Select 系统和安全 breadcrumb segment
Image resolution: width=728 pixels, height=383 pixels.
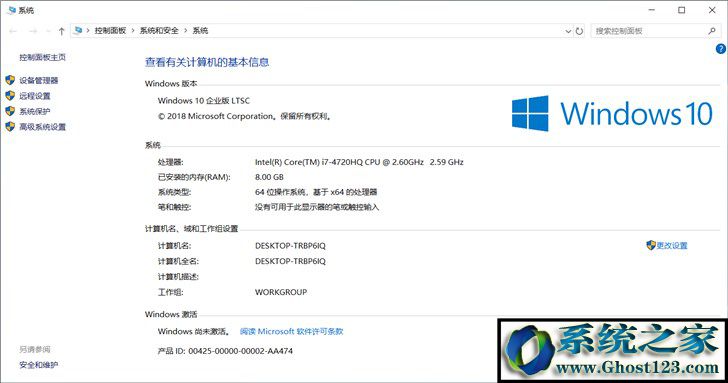click(x=159, y=31)
